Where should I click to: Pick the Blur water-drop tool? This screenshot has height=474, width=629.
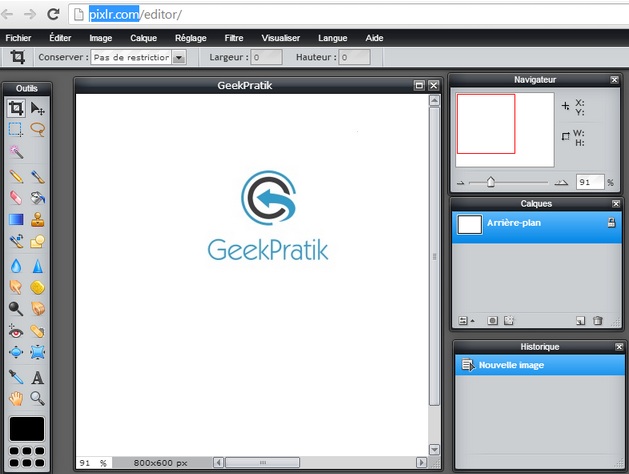[x=16, y=265]
